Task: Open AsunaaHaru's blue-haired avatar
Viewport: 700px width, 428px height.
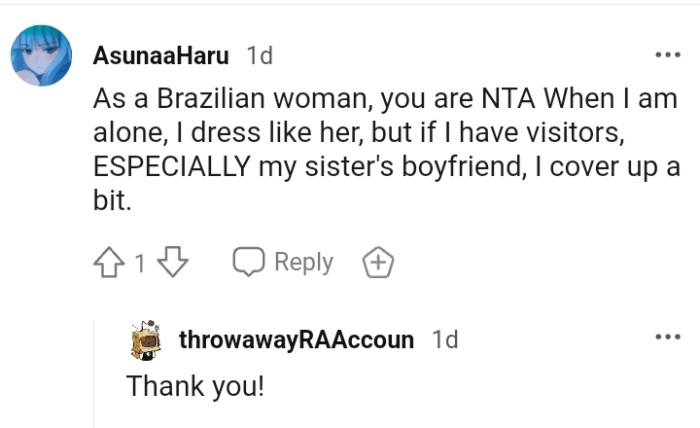Action: [x=41, y=56]
